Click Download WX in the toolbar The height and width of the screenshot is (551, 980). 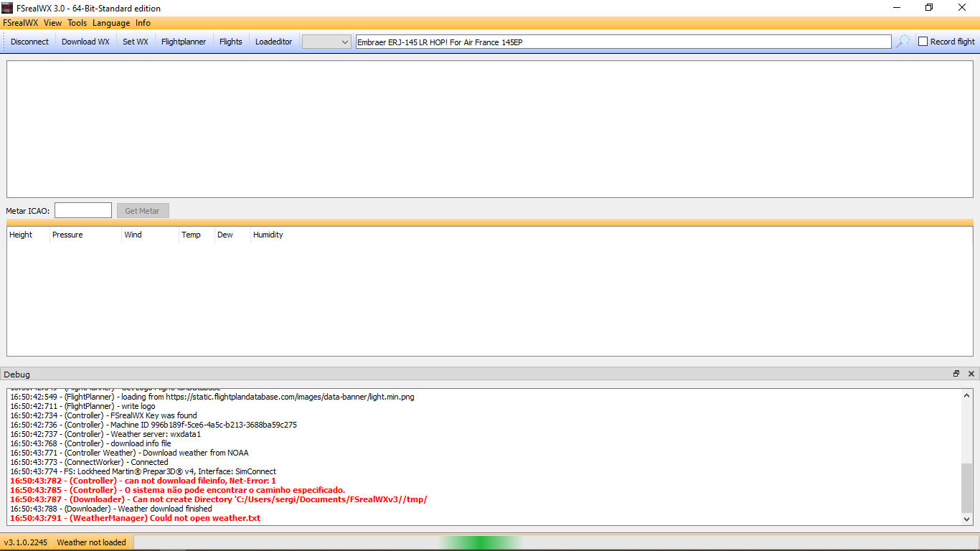click(85, 42)
